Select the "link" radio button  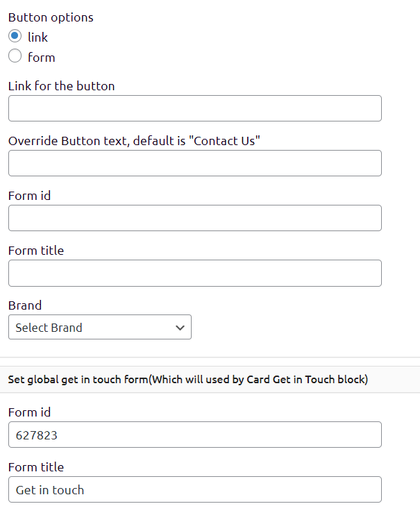(15, 37)
